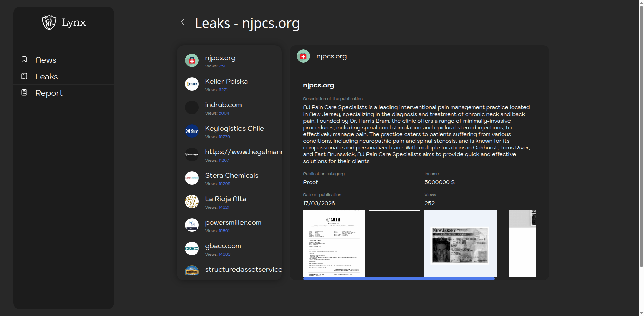Click the "252" views value in details
The image size is (644, 316).
(430, 203)
